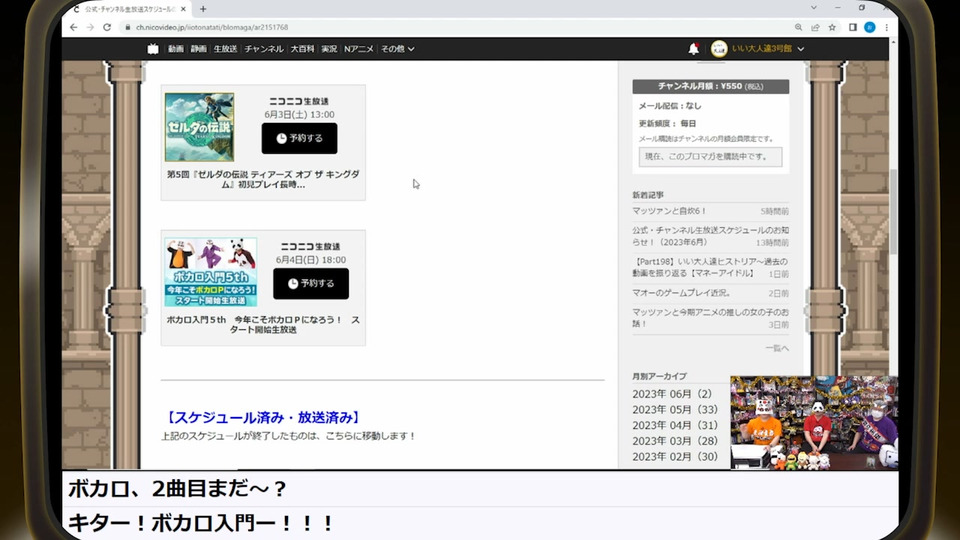Open the browser side panel icon
The width and height of the screenshot is (960, 540).
[x=853, y=28]
